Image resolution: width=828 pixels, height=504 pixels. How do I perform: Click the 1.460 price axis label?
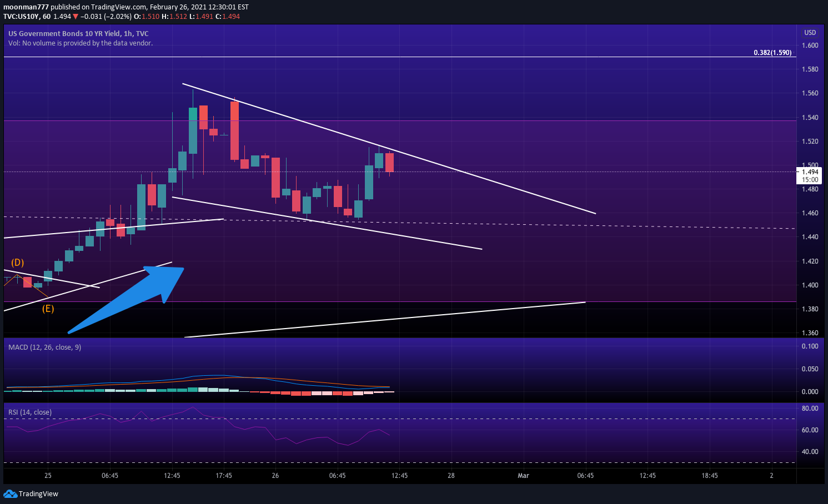pyautogui.click(x=810, y=213)
